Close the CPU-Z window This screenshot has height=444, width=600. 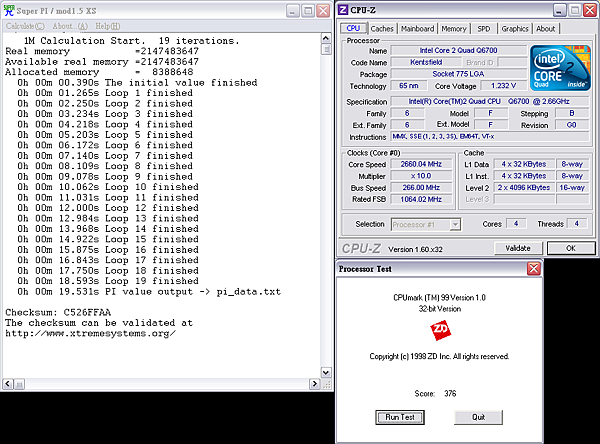[590, 10]
